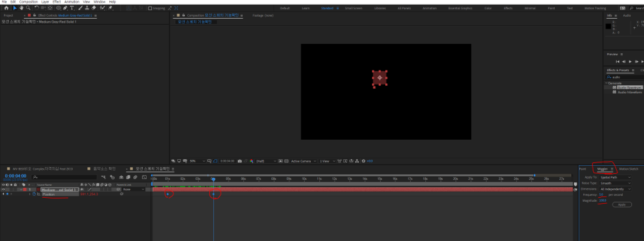Click the red label color of layer 1

click(x=25, y=189)
